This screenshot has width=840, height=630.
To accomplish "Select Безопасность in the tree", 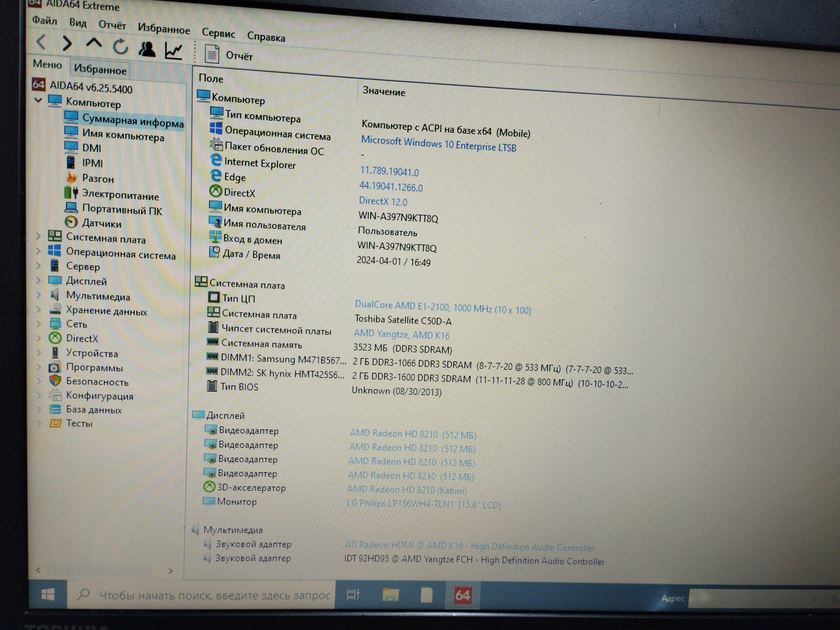I will 97,381.
